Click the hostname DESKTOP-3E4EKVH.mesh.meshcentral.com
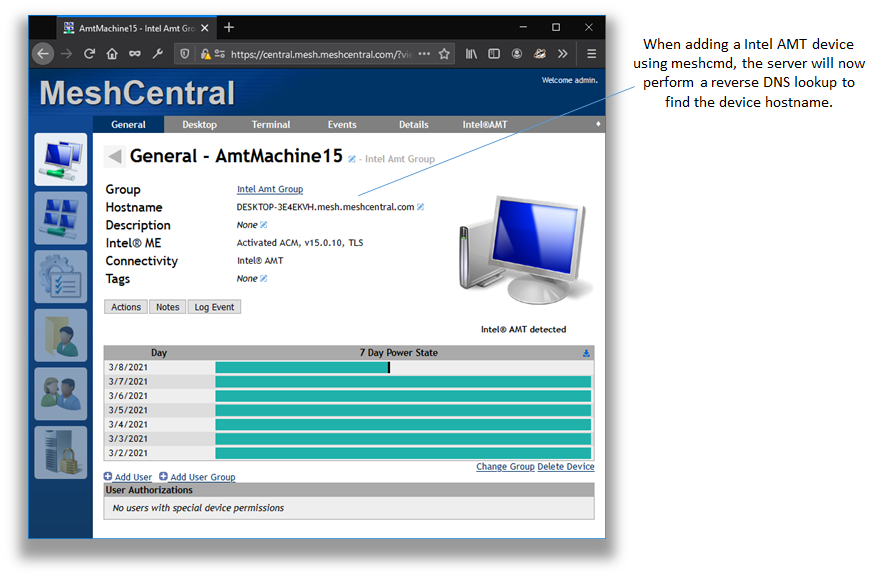Viewport: 880px width, 578px height. [x=326, y=207]
